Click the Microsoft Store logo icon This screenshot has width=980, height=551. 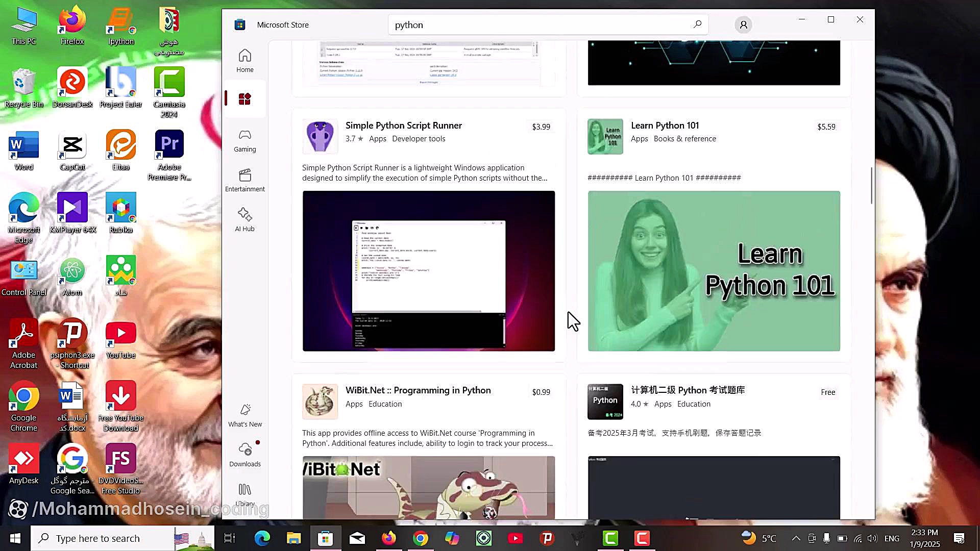coord(240,24)
